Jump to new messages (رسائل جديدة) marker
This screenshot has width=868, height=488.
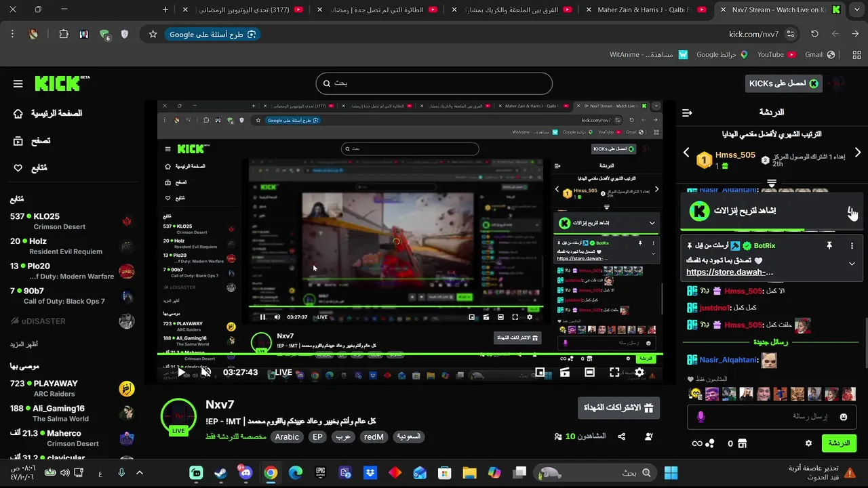pyautogui.click(x=771, y=342)
